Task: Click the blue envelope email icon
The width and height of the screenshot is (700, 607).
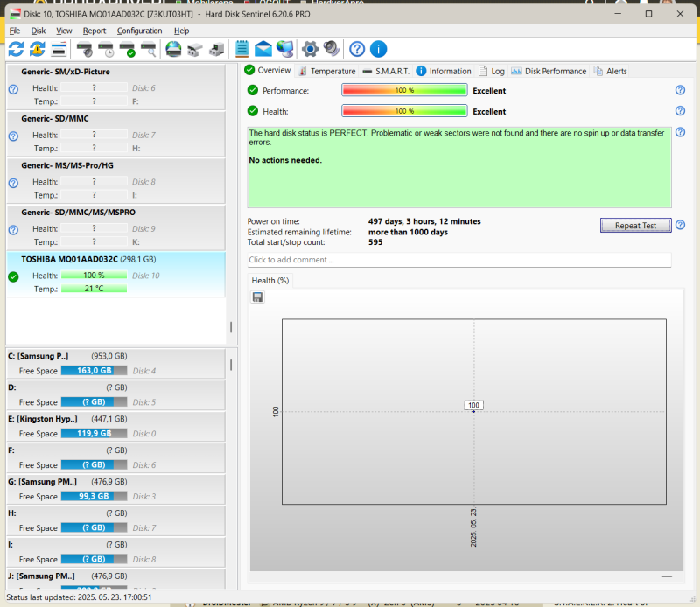Action: (x=263, y=49)
